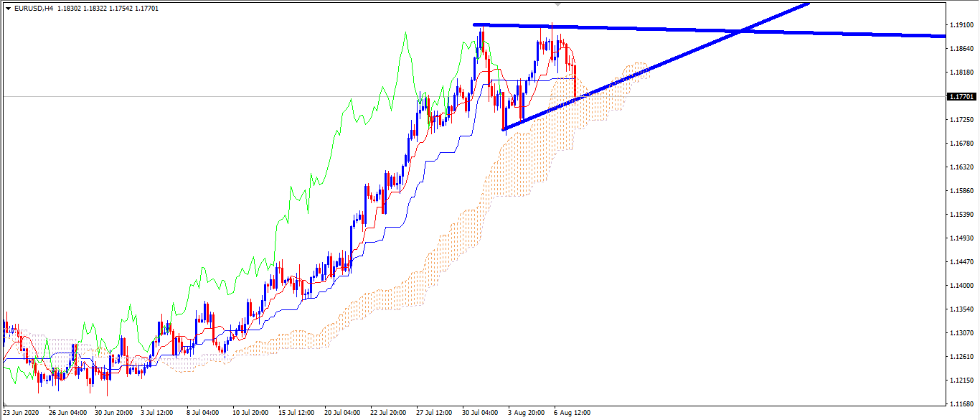Click time axis label 27 Jul 12:00
This screenshot has width=980, height=420.
[x=434, y=413]
